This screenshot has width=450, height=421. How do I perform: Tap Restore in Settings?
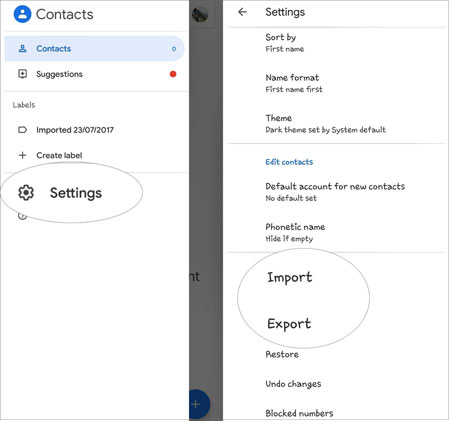click(282, 354)
